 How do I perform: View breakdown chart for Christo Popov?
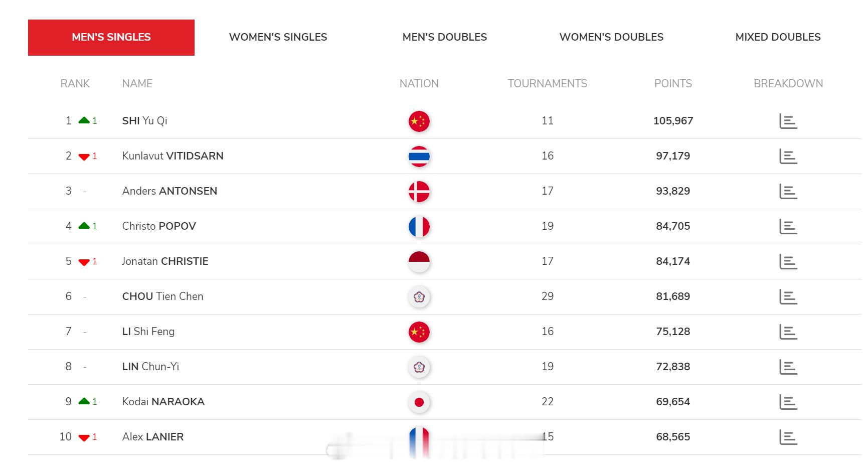[x=788, y=227]
